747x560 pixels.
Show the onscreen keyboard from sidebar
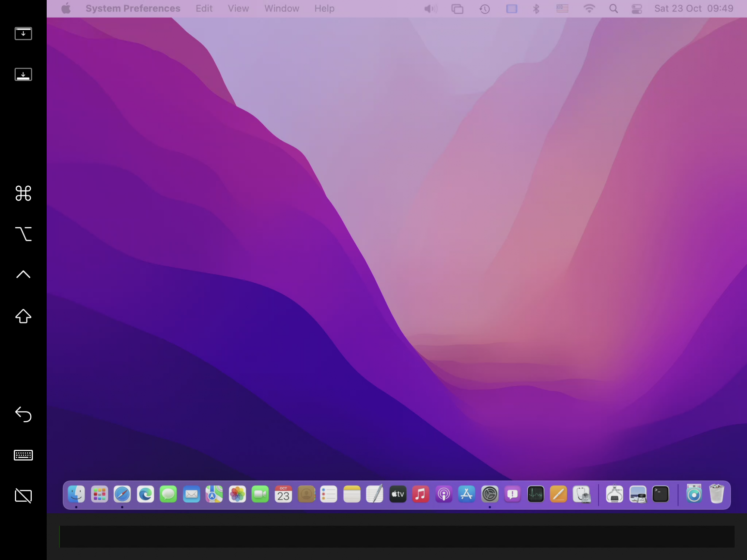23,455
